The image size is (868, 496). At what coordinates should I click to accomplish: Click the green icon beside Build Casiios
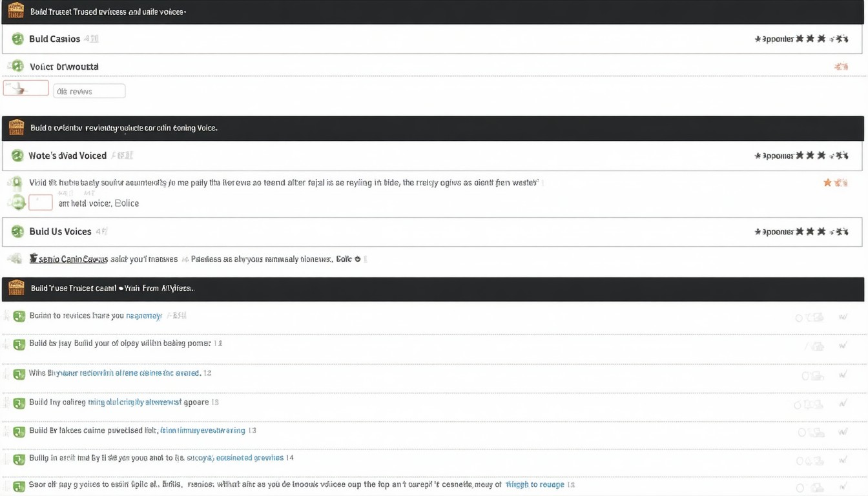click(x=17, y=39)
